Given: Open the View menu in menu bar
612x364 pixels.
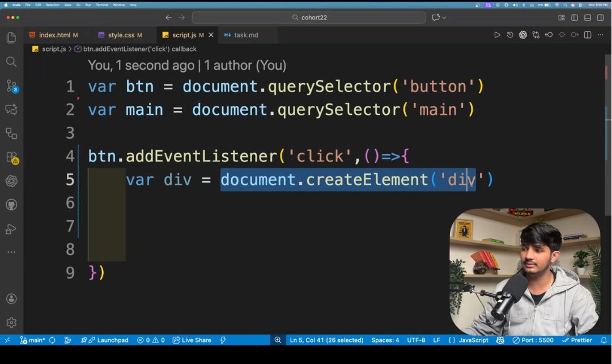Looking at the screenshot, I should tap(67, 5).
